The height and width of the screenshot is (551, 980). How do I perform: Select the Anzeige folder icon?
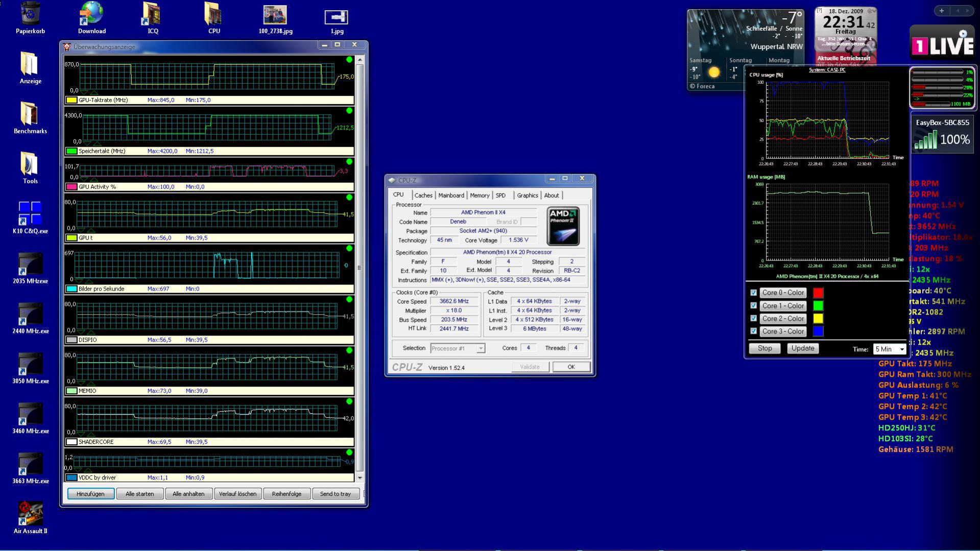(x=31, y=67)
